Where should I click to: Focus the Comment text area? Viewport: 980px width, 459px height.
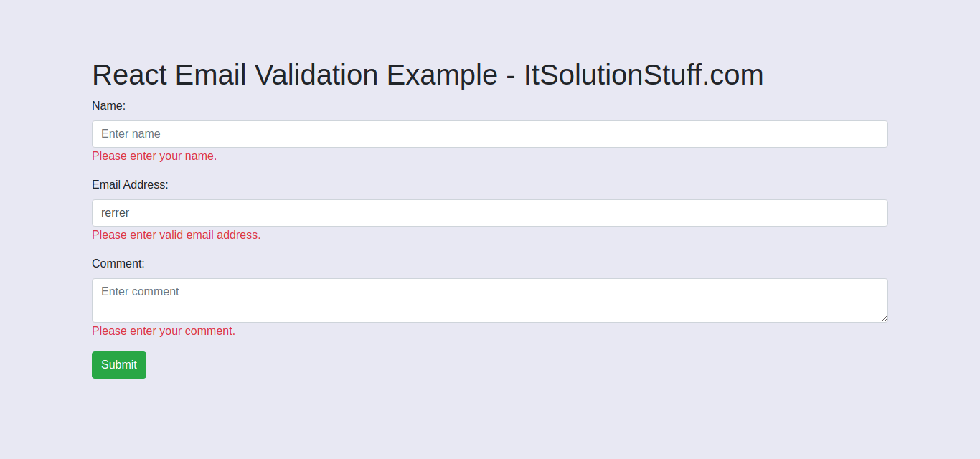click(x=489, y=301)
